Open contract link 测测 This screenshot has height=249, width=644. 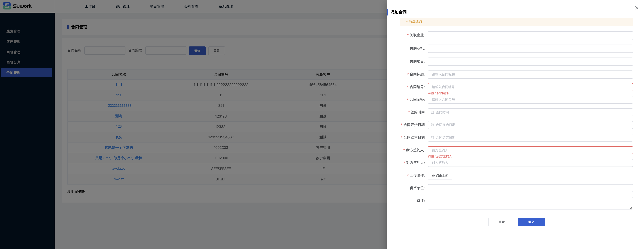[x=119, y=116]
